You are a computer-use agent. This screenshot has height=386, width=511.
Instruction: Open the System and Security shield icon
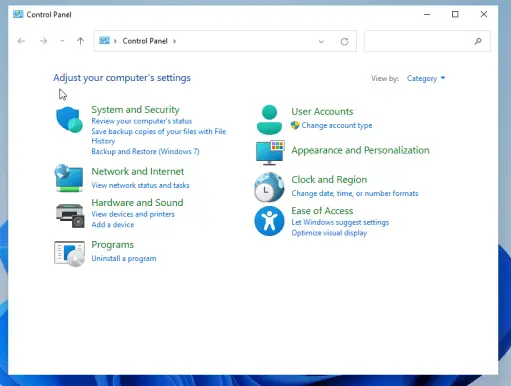pyautogui.click(x=69, y=120)
